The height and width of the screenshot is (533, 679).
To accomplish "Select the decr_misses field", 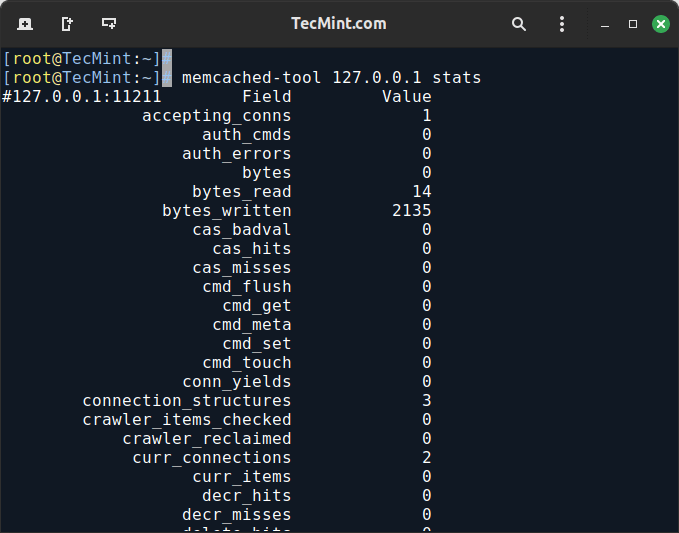I will tap(236, 516).
